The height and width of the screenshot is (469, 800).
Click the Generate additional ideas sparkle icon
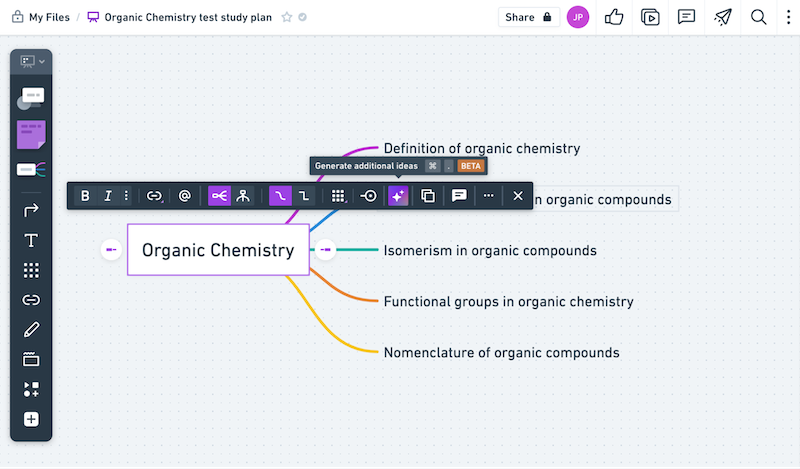(x=398, y=196)
